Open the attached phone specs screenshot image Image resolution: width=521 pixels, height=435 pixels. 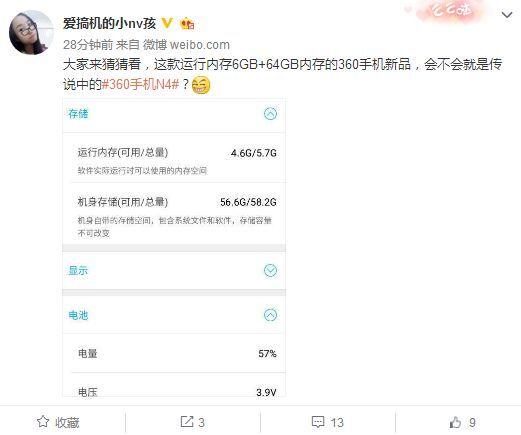click(x=174, y=247)
